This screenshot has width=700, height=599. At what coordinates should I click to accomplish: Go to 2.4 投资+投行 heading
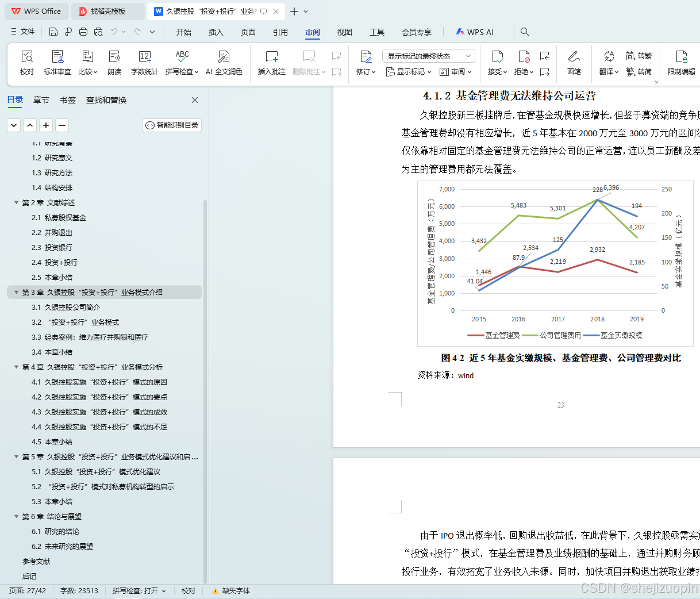click(55, 263)
